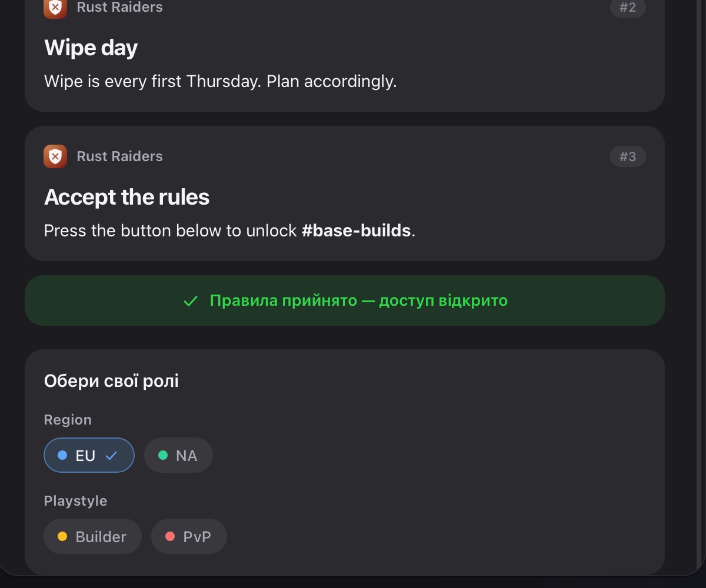
Task: Click the Rust Raiders name above Accept the rules
Action: pos(119,156)
